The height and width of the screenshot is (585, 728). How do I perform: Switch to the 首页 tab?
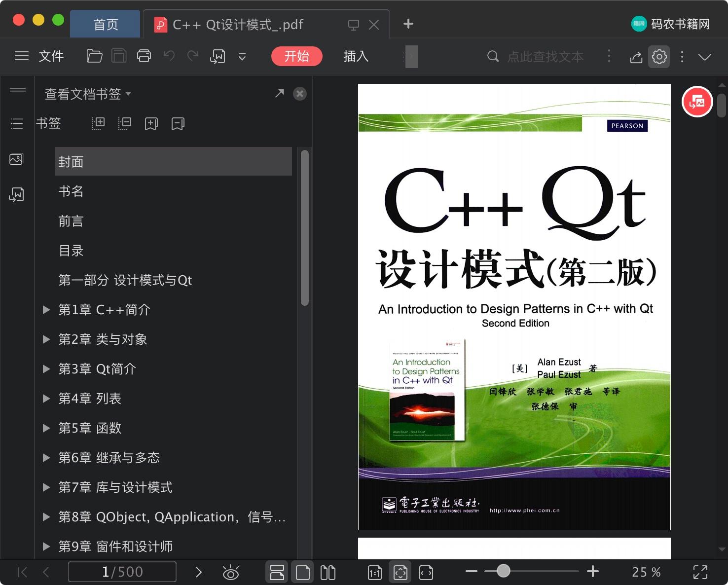click(106, 24)
